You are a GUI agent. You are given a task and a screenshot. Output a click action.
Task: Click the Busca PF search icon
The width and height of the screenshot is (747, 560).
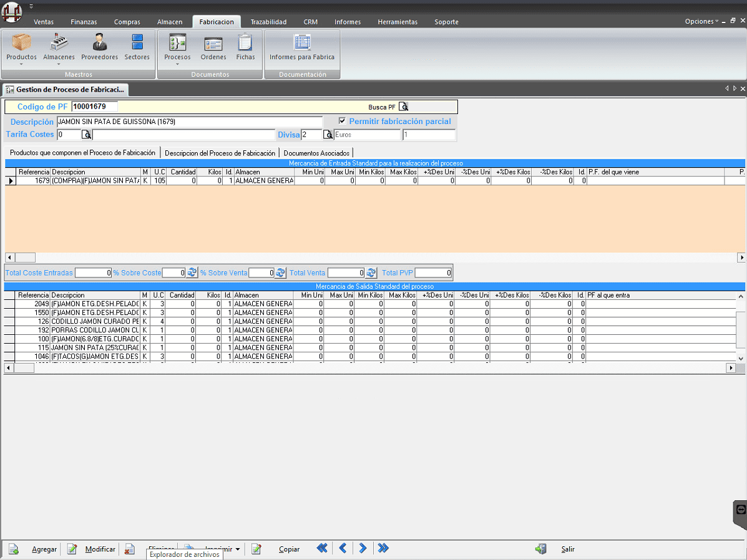404,107
